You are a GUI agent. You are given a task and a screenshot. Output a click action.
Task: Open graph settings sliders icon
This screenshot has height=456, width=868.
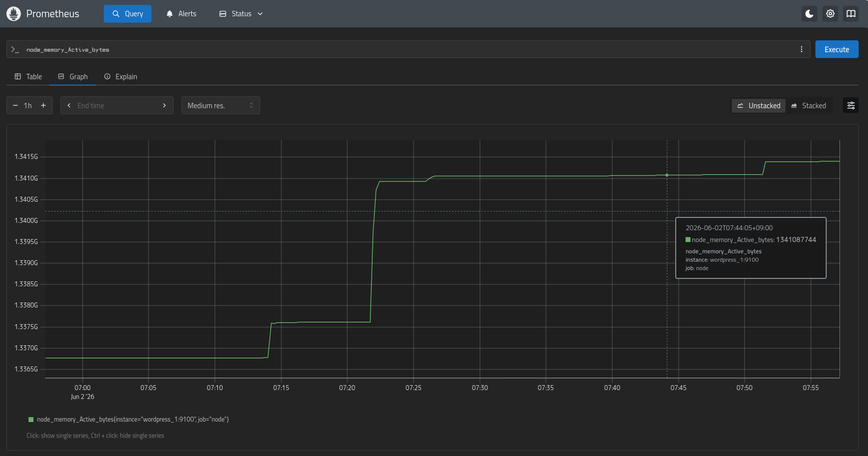pyautogui.click(x=851, y=105)
